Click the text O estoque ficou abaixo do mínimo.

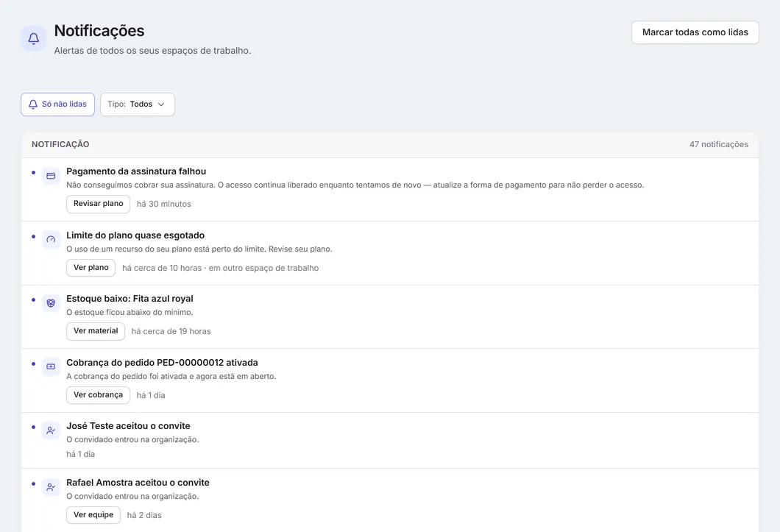[130, 313]
